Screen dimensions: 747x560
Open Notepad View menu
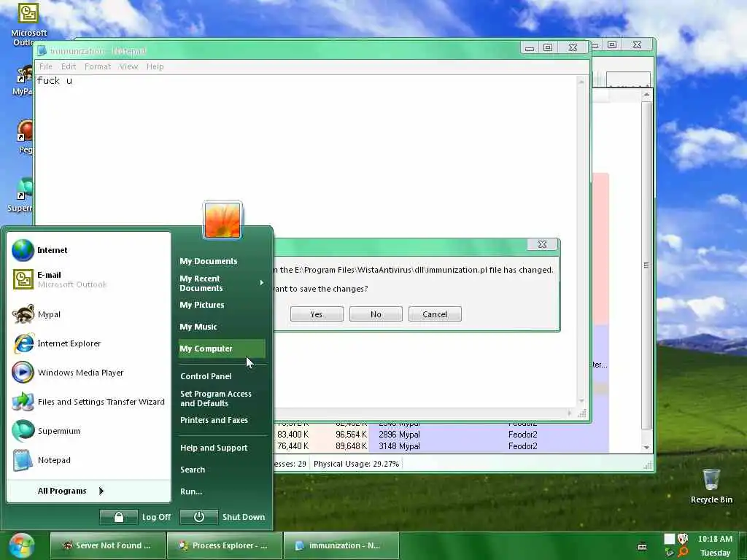click(128, 66)
